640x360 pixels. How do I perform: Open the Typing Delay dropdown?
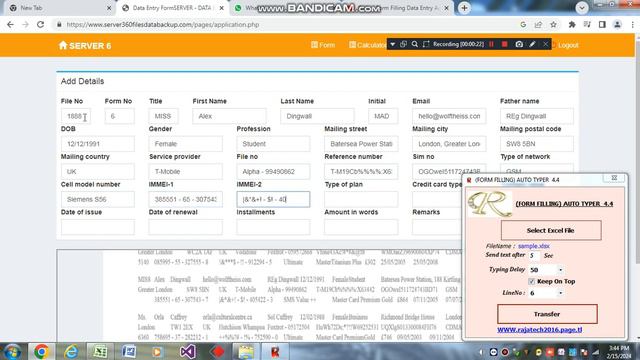click(560, 270)
